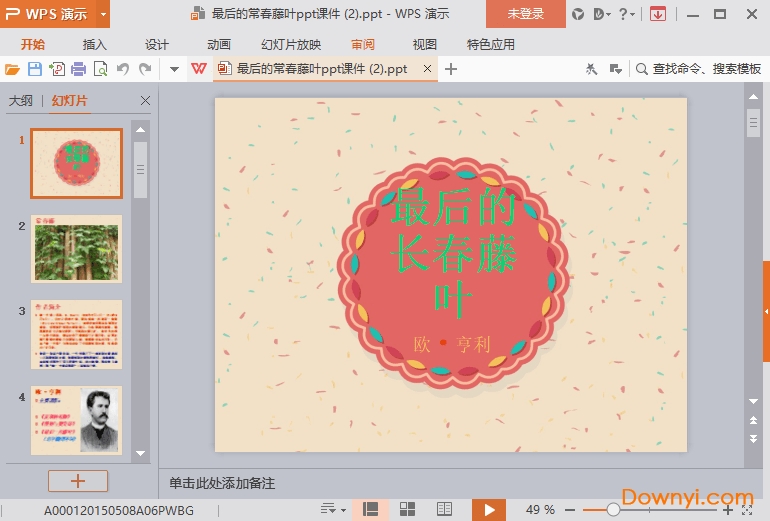Screen dimensions: 770x521
Task: Click the notes area 单击此处添加备注
Action: [x=222, y=483]
